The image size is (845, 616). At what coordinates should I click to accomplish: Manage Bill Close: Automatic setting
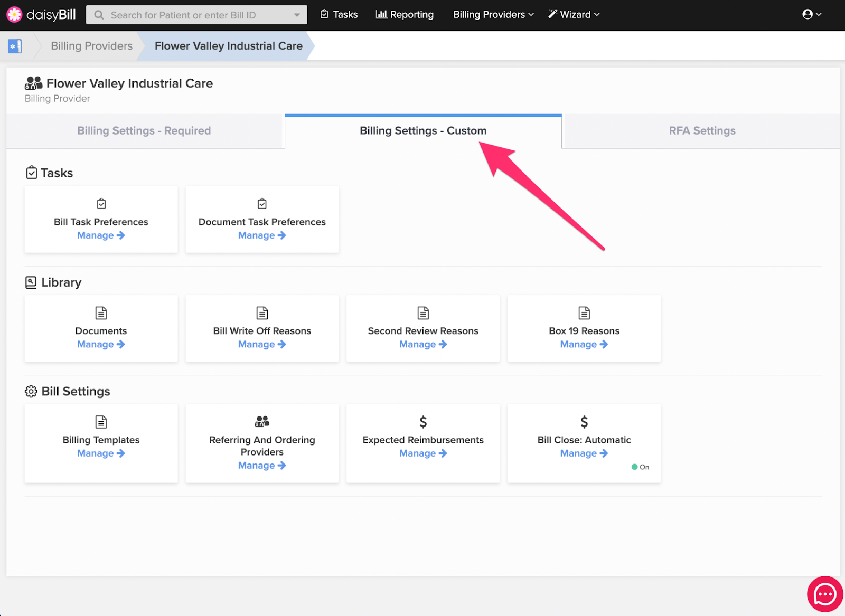584,453
